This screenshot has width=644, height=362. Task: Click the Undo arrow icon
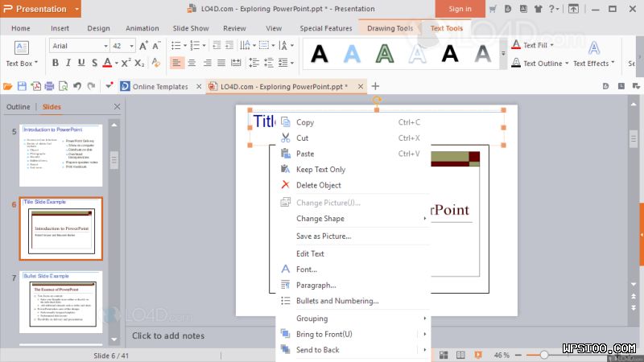(x=76, y=86)
